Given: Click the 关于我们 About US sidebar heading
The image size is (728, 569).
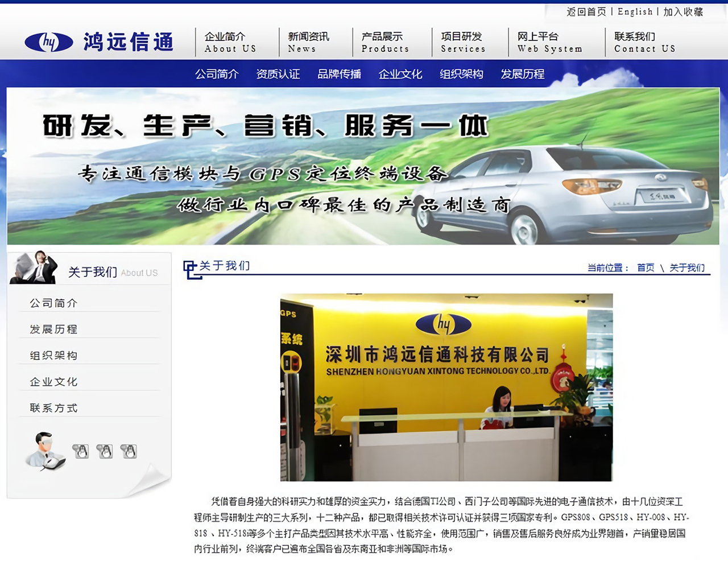Looking at the screenshot, I should (x=113, y=273).
